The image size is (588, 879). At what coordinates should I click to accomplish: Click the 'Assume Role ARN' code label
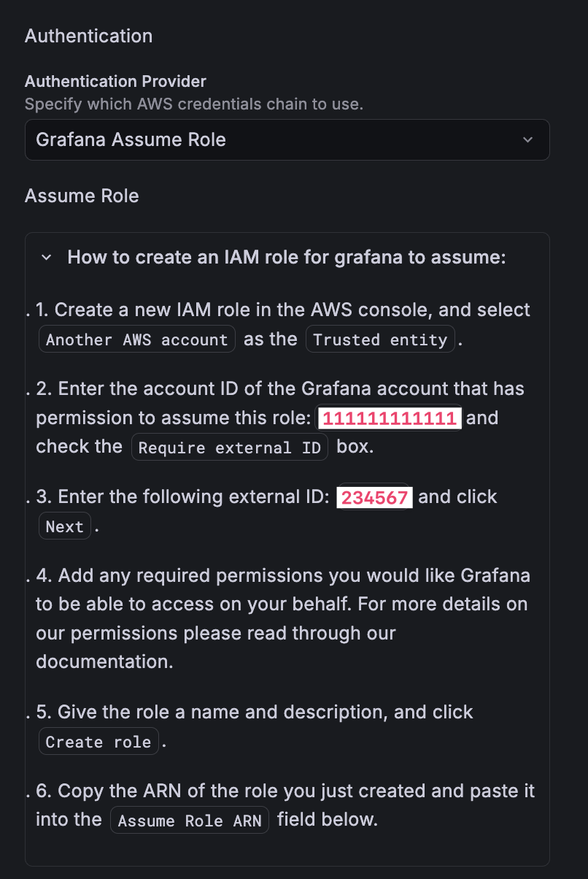pos(190,821)
